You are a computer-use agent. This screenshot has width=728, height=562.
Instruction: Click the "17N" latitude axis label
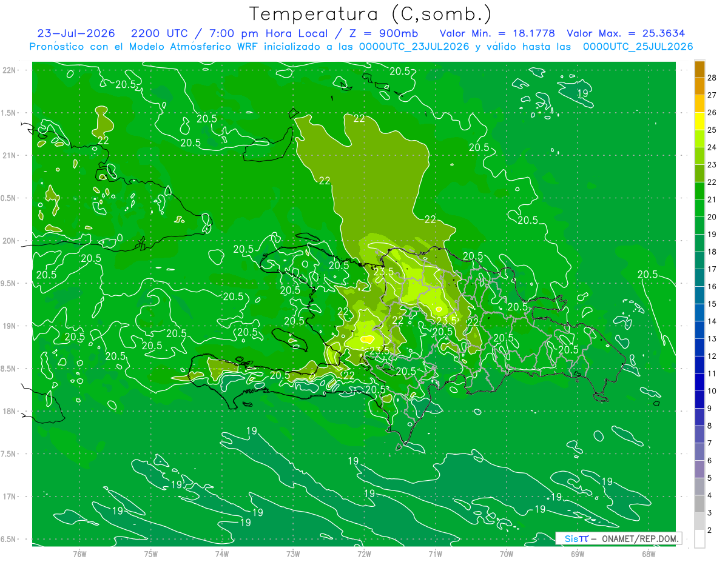click(10, 497)
